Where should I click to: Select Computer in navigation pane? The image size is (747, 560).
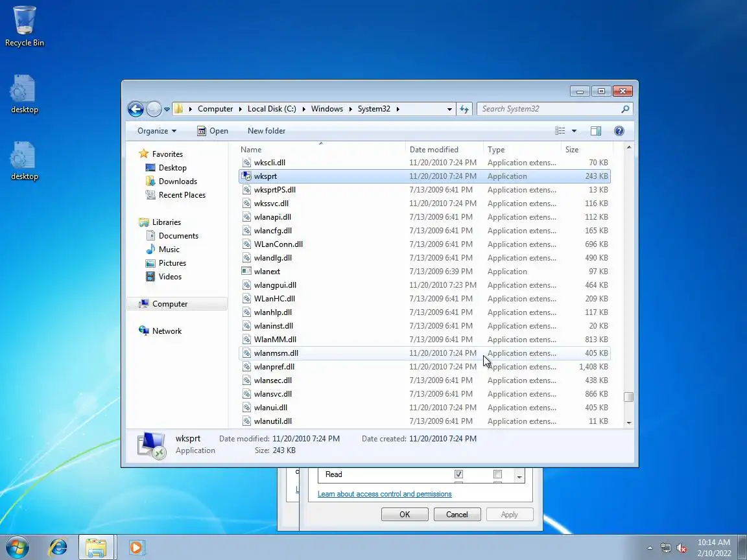[177, 304]
